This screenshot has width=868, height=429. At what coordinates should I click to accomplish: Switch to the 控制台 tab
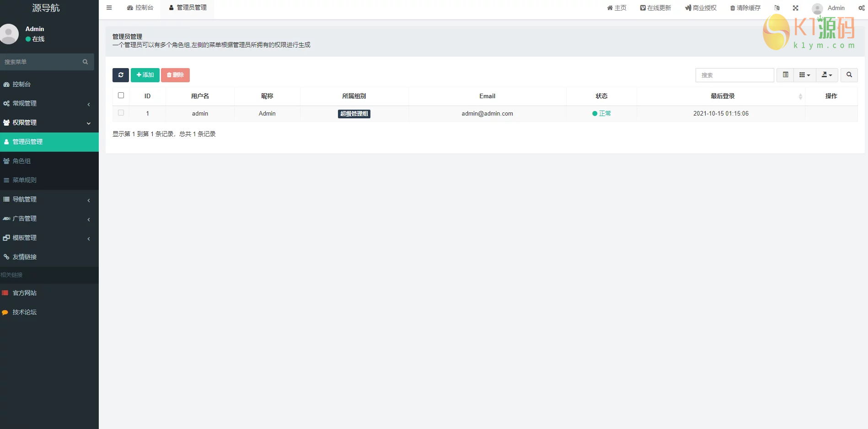click(x=140, y=8)
